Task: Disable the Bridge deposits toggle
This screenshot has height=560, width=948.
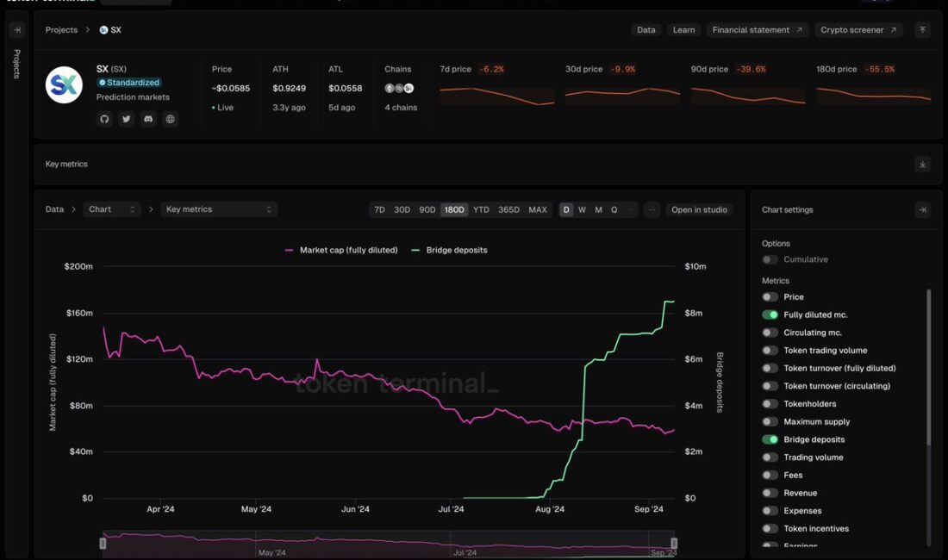Action: tap(770, 439)
